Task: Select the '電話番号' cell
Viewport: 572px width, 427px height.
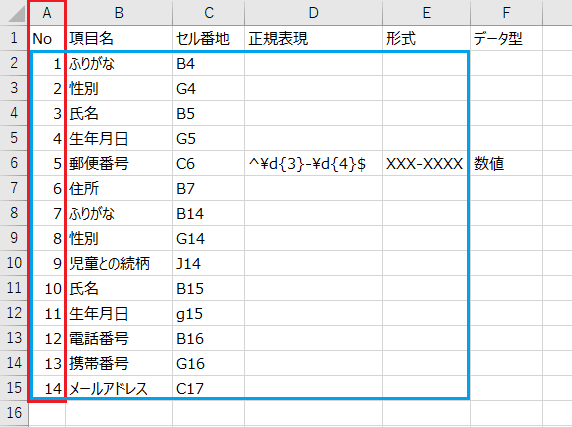Action: click(x=119, y=338)
